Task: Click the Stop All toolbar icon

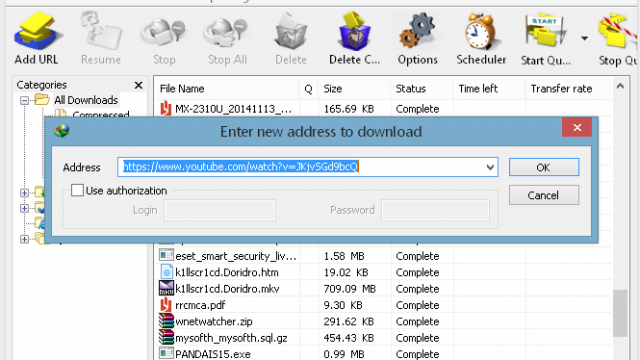Action: click(227, 38)
